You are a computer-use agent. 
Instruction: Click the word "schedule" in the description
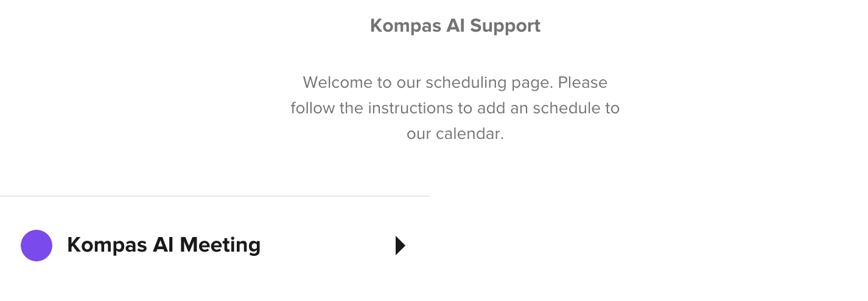tap(558, 108)
